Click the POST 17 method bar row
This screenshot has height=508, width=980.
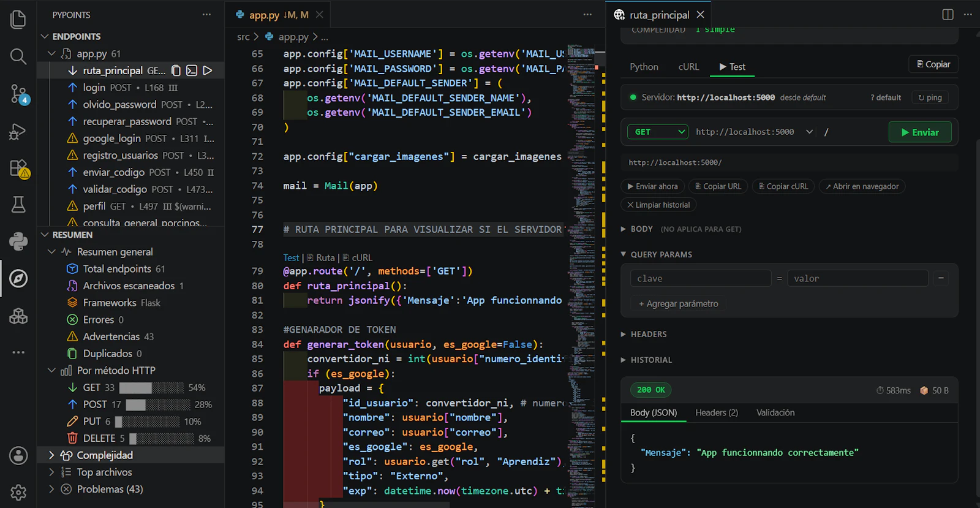click(x=131, y=404)
